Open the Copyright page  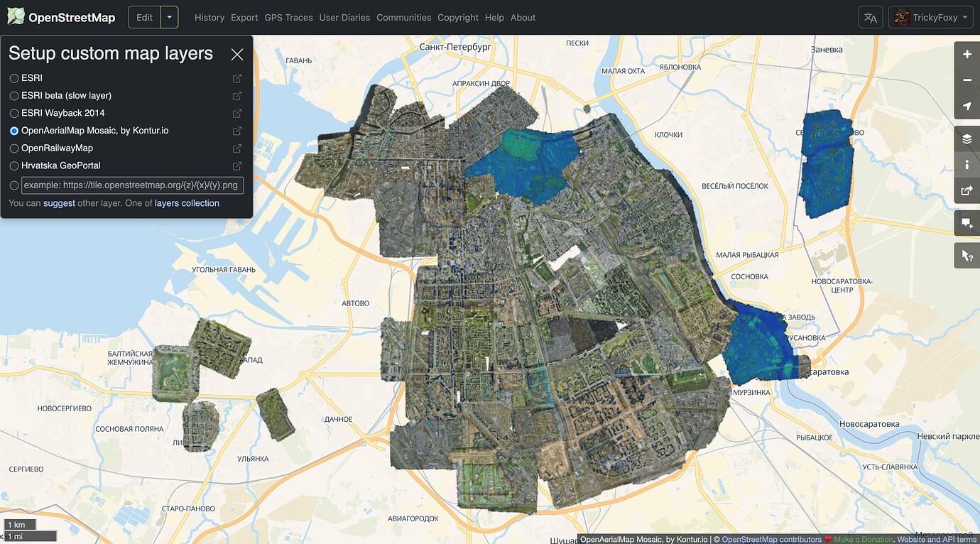[x=458, y=17]
